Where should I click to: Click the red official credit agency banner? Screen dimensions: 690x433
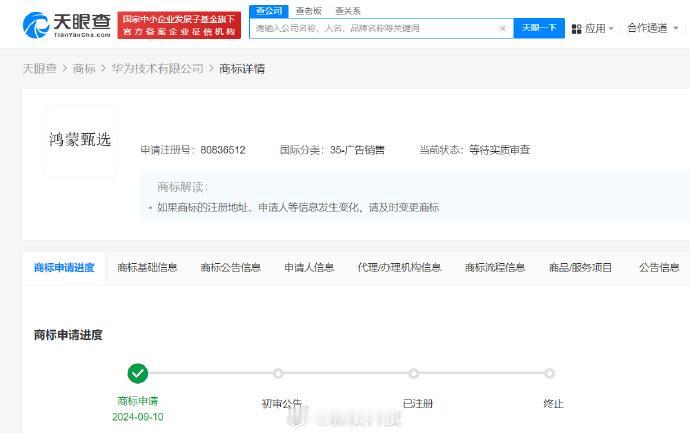(x=179, y=25)
